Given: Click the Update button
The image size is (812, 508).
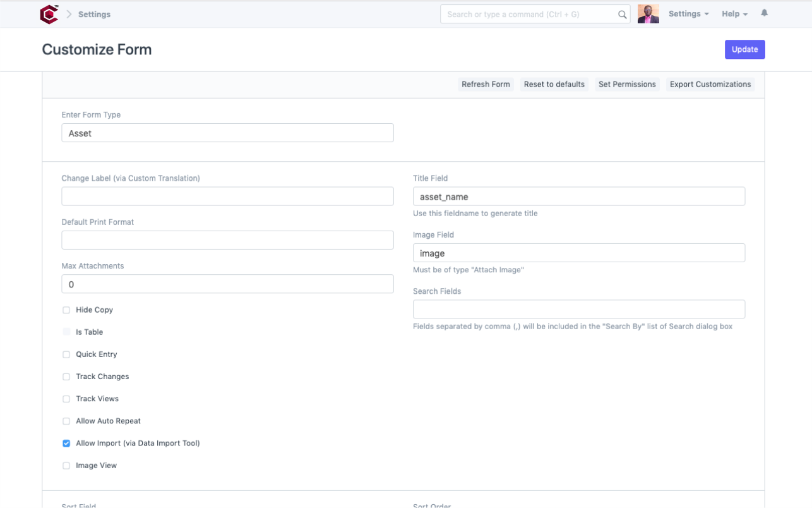Looking at the screenshot, I should pos(744,49).
